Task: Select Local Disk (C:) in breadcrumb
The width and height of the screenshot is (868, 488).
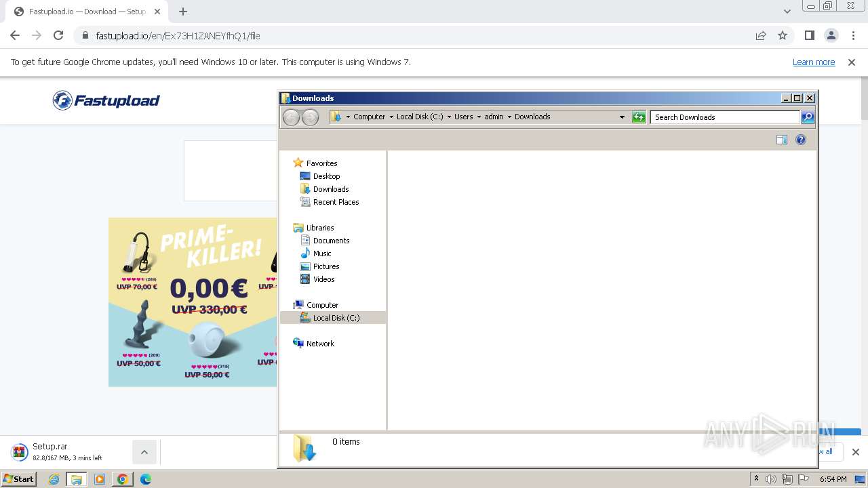Action: (x=420, y=117)
